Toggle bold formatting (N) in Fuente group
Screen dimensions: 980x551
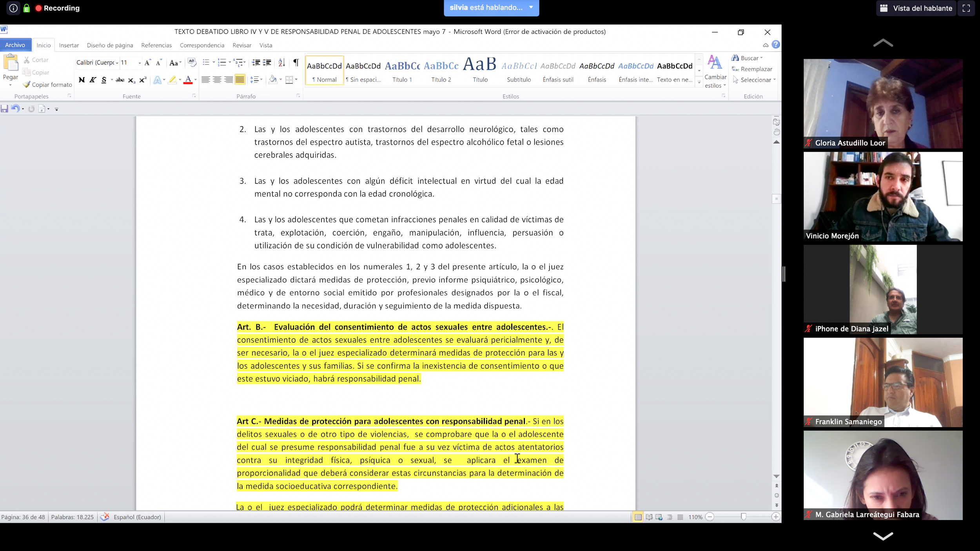(x=82, y=80)
